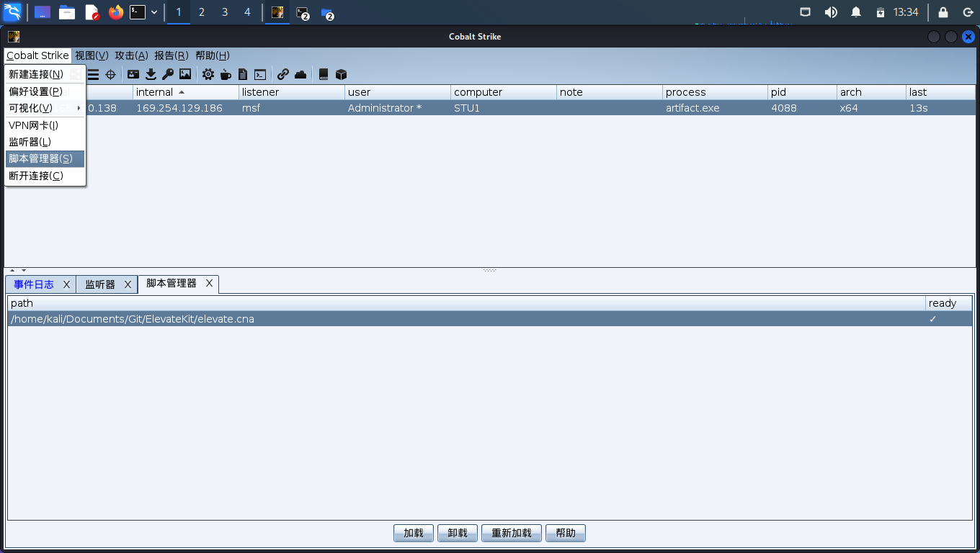Click the 帮助 button at bottom

click(x=566, y=533)
